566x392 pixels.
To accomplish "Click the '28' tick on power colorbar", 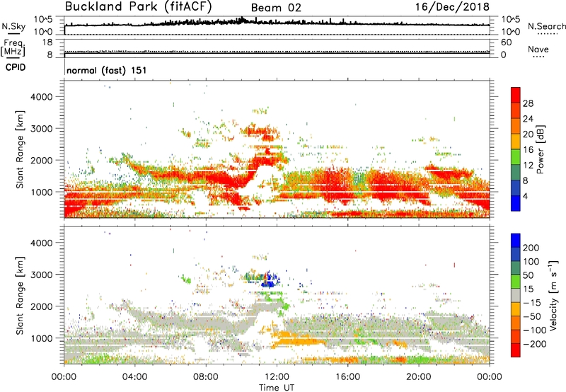I will pyautogui.click(x=528, y=103).
